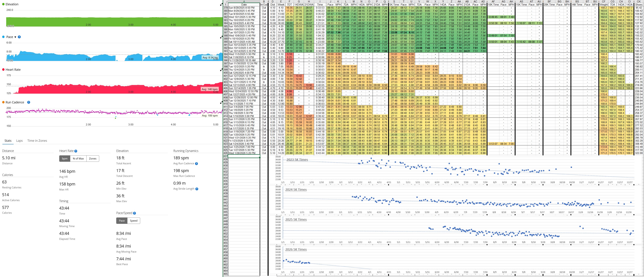Switch to the Laps tab
Viewport: 644px width, 277px height.
(x=19, y=141)
